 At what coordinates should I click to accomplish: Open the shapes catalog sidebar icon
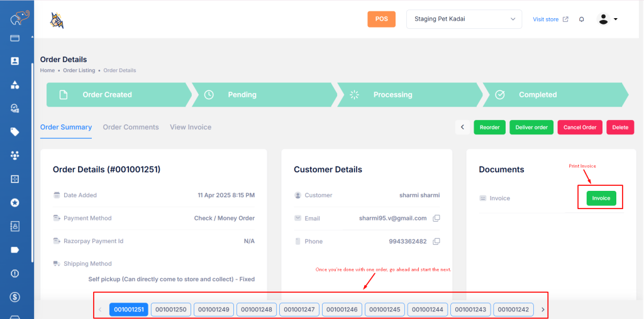tap(15, 85)
